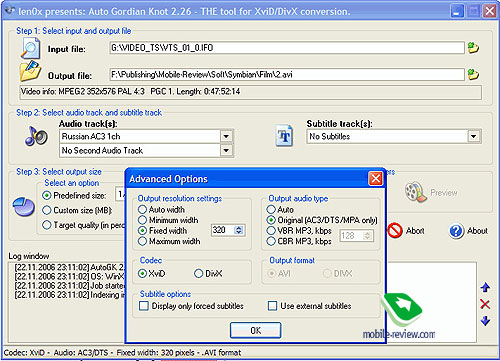Browse for input file using folder icon
Screen dimensions: 500x361
click(x=473, y=48)
